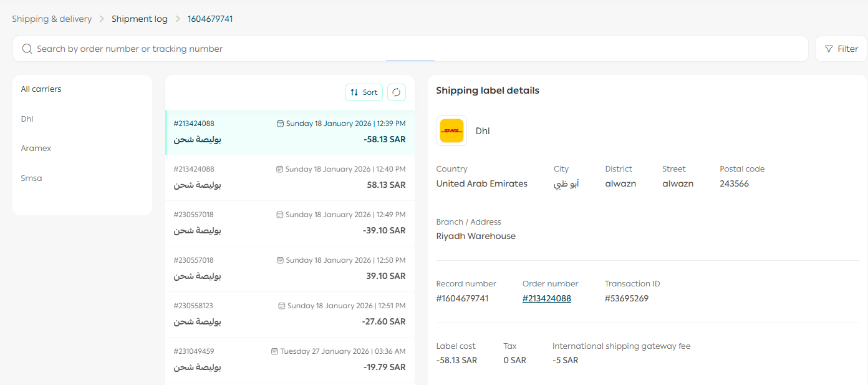Go to Shipment log breadcrumb
This screenshot has width=868, height=385.
click(x=140, y=19)
